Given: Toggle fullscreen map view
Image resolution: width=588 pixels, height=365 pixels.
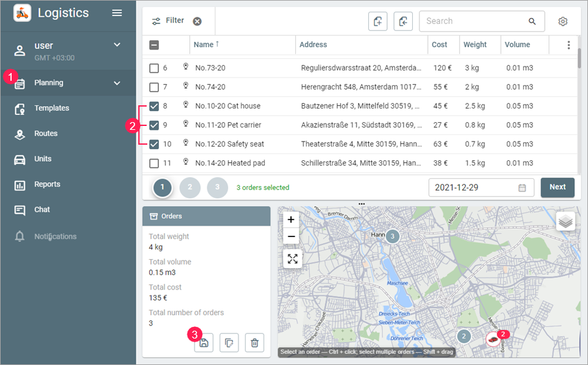Looking at the screenshot, I should click(x=293, y=258).
